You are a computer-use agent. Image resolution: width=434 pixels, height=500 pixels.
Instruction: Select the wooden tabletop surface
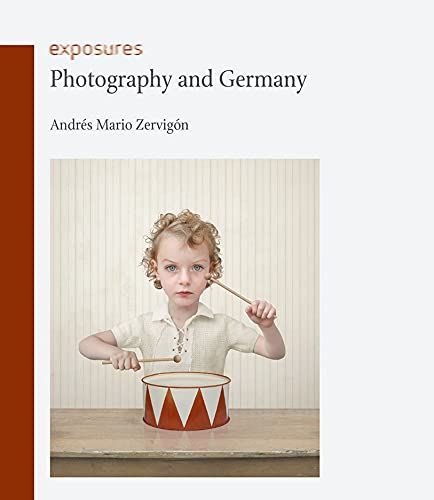(x=185, y=432)
